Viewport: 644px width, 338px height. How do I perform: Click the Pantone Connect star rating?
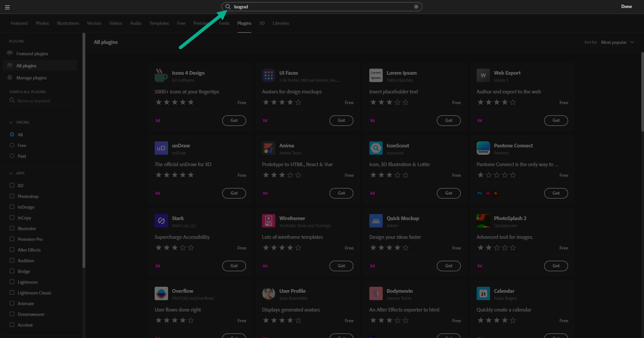[497, 175]
